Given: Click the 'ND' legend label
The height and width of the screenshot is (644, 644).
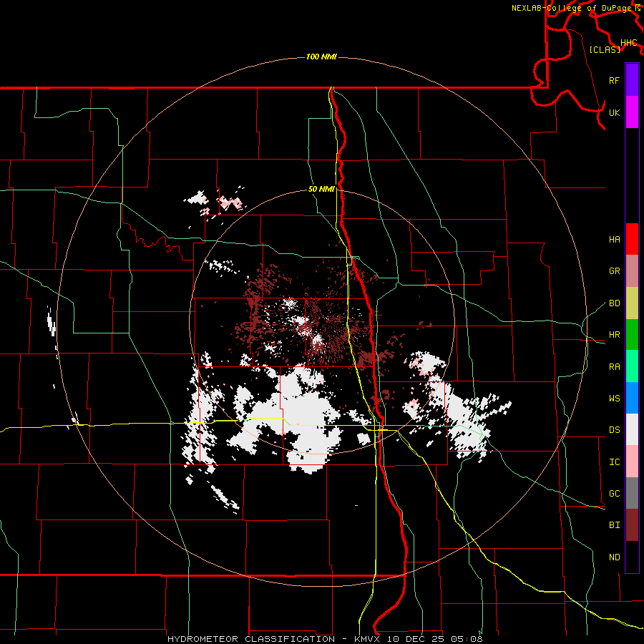Looking at the screenshot, I should (x=614, y=557).
